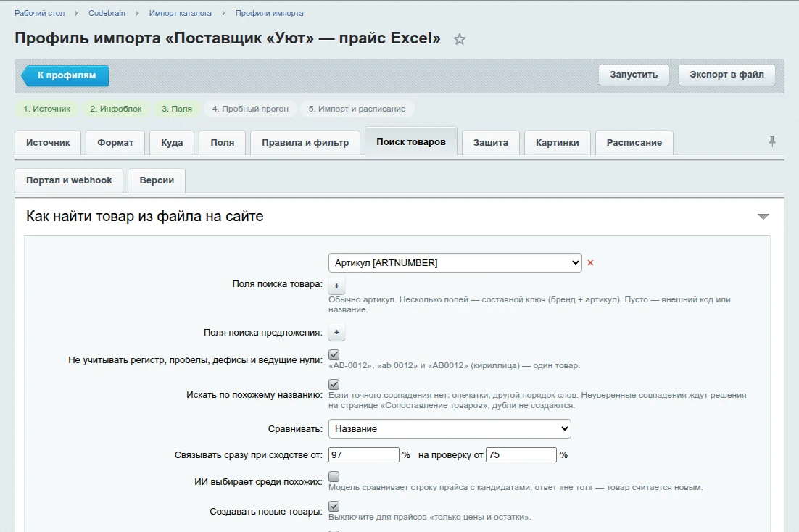The height and width of the screenshot is (532, 799).
Task: Disable search by similar name checkbox
Action: coord(334,384)
